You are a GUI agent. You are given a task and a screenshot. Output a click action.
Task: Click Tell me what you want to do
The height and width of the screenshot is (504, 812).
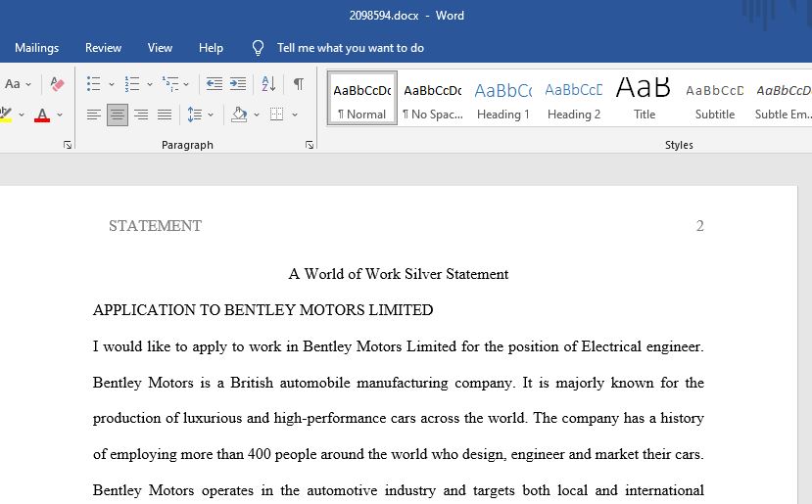click(x=351, y=48)
